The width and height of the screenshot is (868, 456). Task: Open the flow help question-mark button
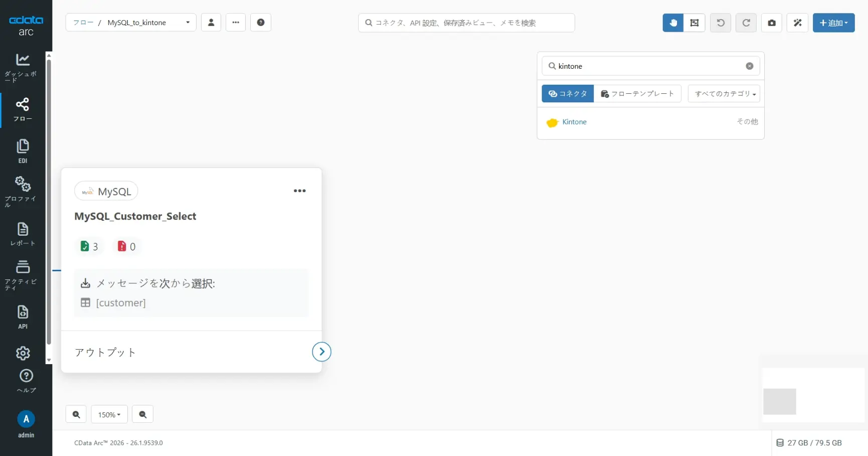pyautogui.click(x=261, y=23)
